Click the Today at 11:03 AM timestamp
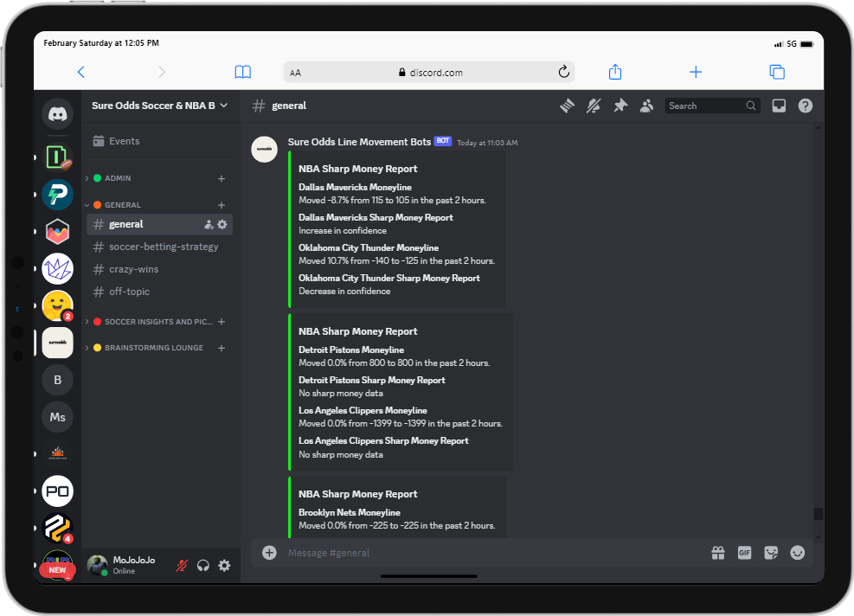 tap(487, 143)
